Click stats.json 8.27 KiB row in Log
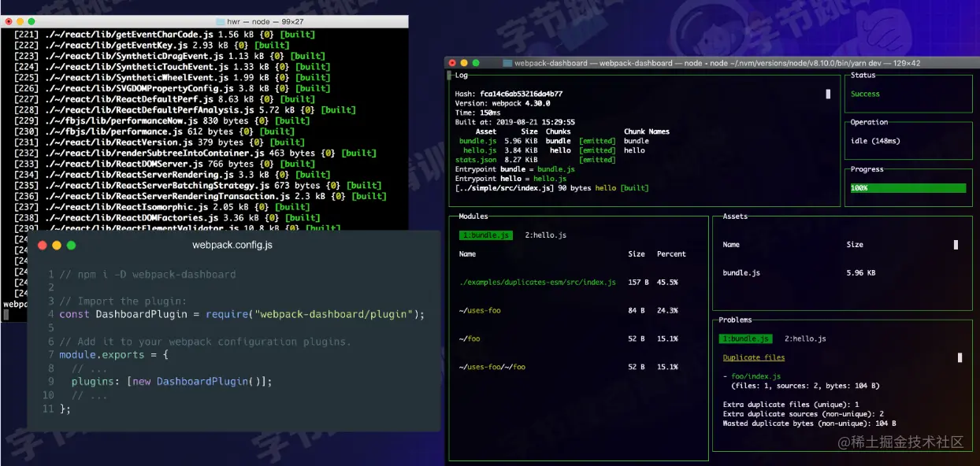This screenshot has width=980, height=466. (x=536, y=160)
